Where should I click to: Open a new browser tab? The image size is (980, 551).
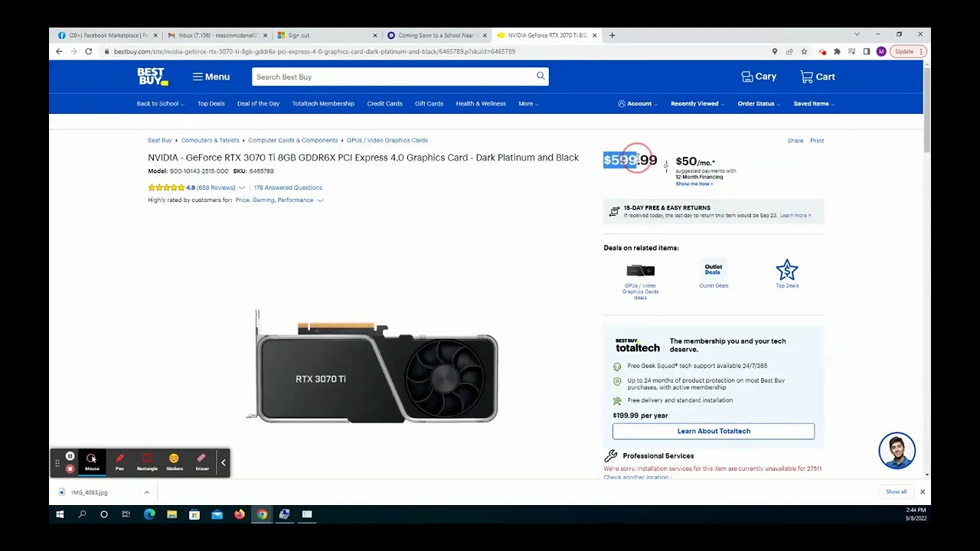(x=612, y=35)
